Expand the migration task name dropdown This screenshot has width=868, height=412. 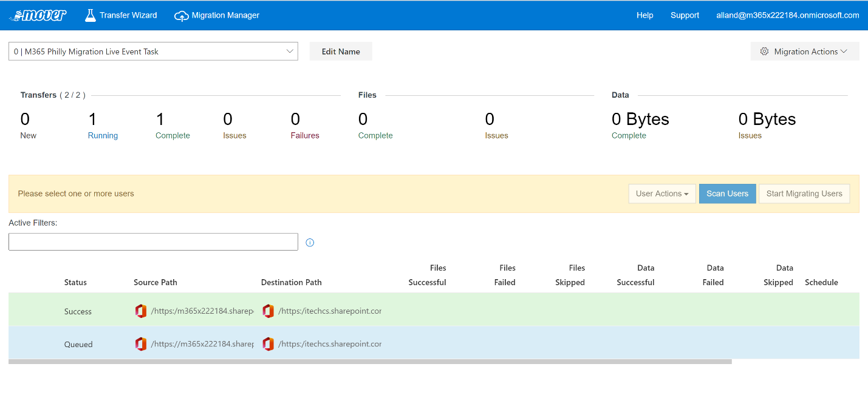pos(290,52)
